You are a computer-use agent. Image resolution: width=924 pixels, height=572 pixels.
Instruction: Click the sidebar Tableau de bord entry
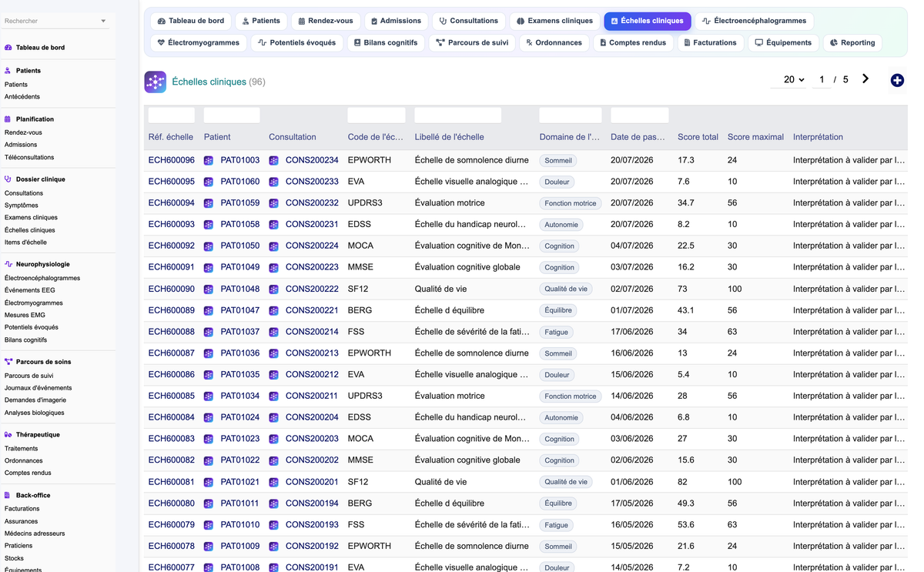pyautogui.click(x=40, y=48)
